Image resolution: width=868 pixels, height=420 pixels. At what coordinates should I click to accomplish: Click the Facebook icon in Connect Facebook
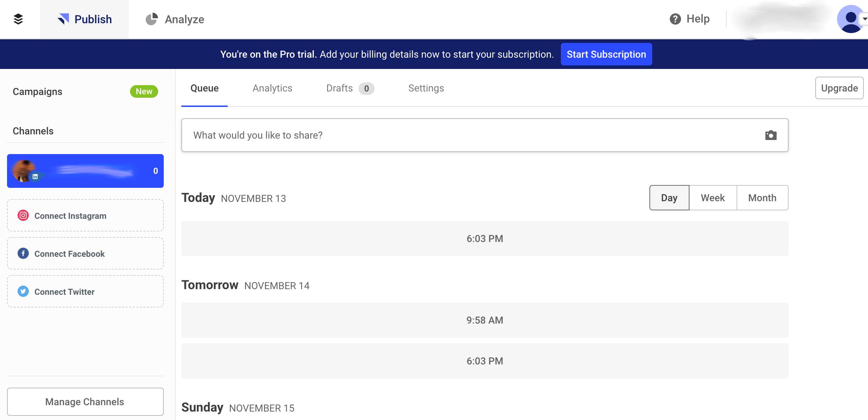point(23,253)
